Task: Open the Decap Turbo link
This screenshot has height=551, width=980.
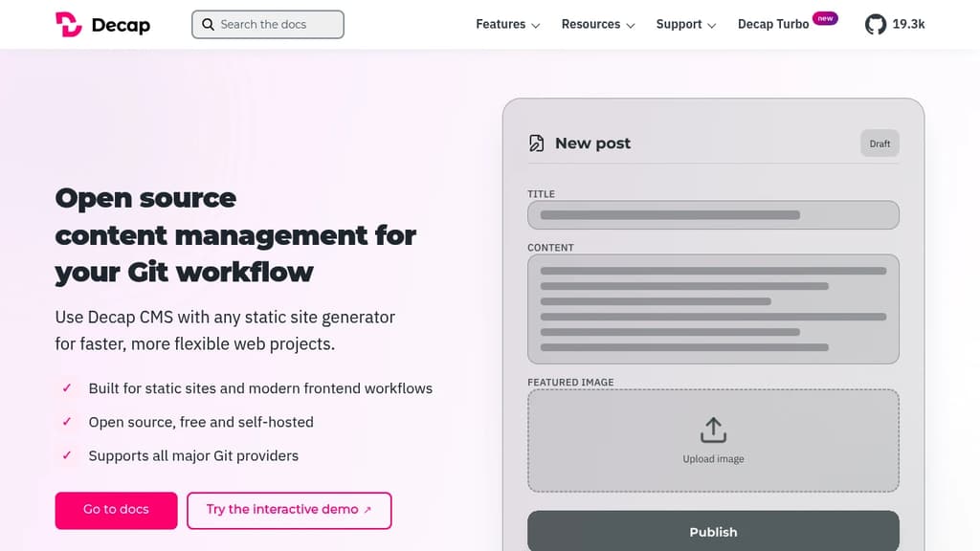Action: tap(773, 24)
